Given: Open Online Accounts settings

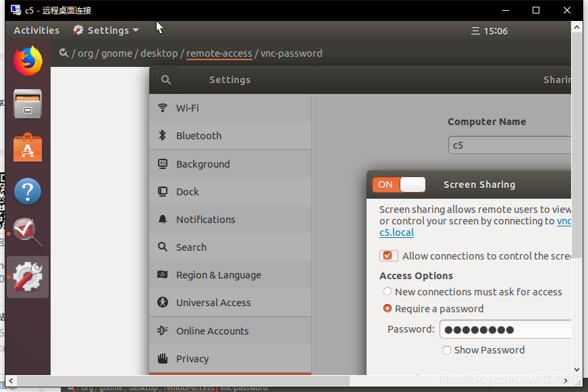Looking at the screenshot, I should pos(230,330).
